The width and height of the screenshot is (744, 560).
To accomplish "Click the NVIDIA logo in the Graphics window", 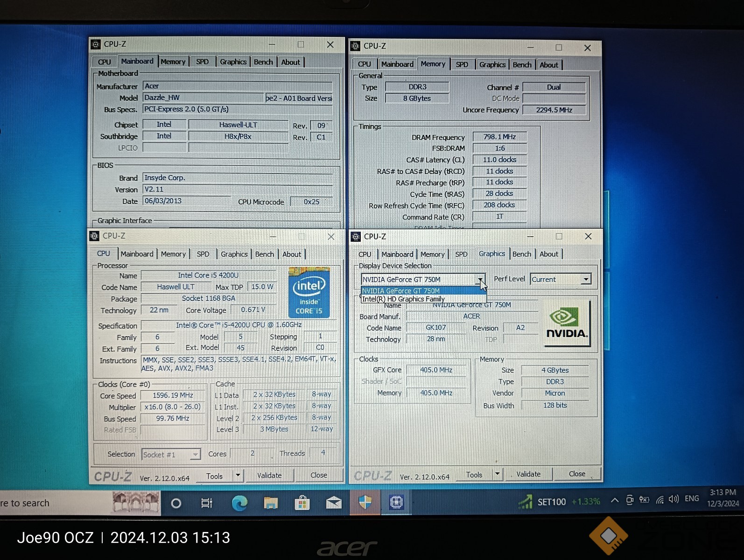I will point(567,323).
